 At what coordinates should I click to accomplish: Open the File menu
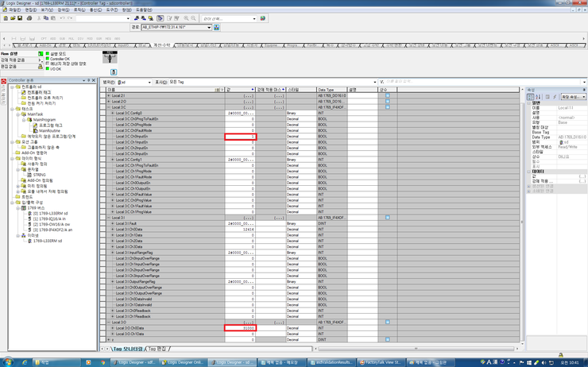14,10
